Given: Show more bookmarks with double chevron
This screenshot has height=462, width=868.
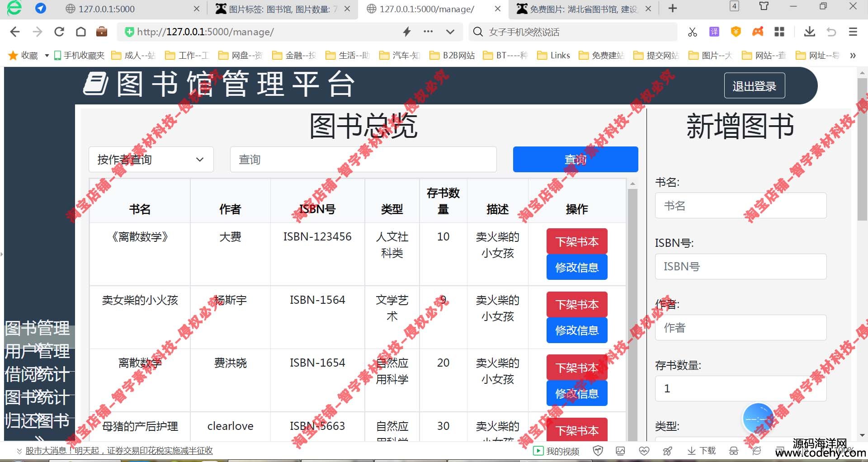Looking at the screenshot, I should [x=853, y=56].
